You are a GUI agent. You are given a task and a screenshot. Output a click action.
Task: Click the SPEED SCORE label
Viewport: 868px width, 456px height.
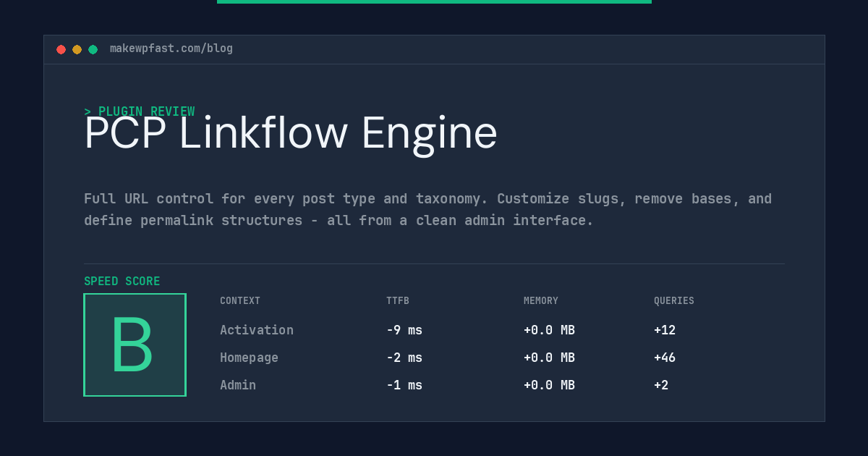(122, 282)
